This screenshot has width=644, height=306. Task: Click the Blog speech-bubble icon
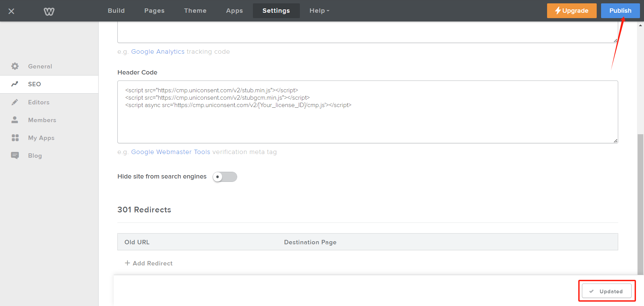(15, 155)
